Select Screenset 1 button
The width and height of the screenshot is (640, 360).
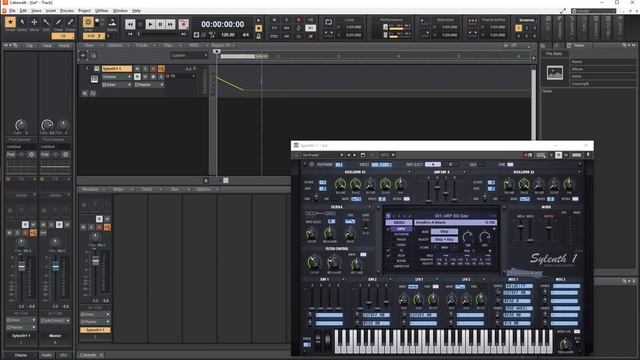[518, 28]
